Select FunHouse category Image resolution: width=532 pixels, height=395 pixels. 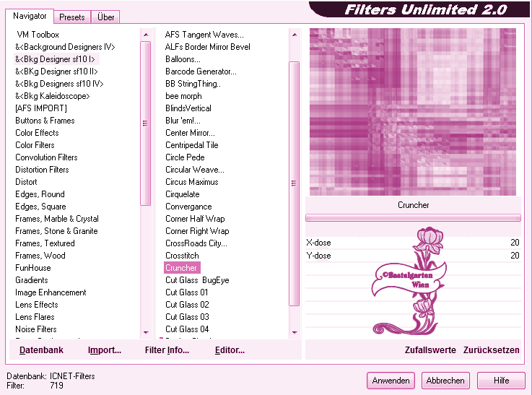coord(33,268)
